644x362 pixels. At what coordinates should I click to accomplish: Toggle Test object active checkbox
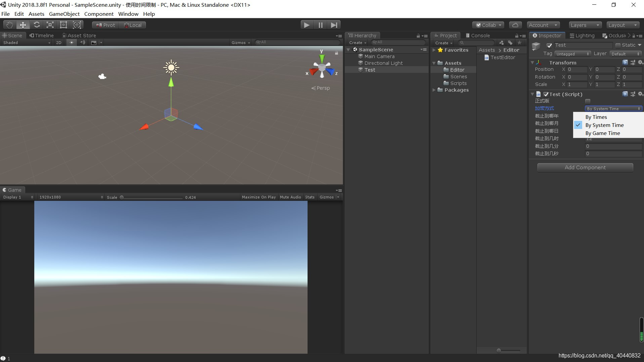(549, 45)
